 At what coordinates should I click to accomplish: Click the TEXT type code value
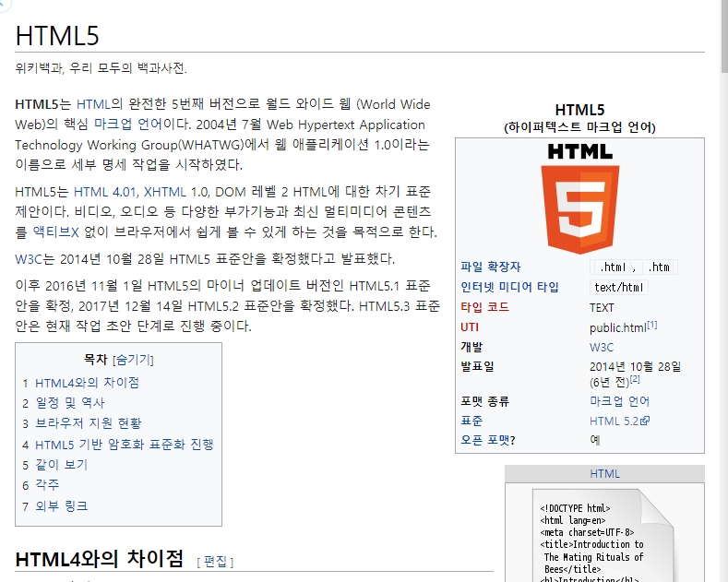(602, 308)
